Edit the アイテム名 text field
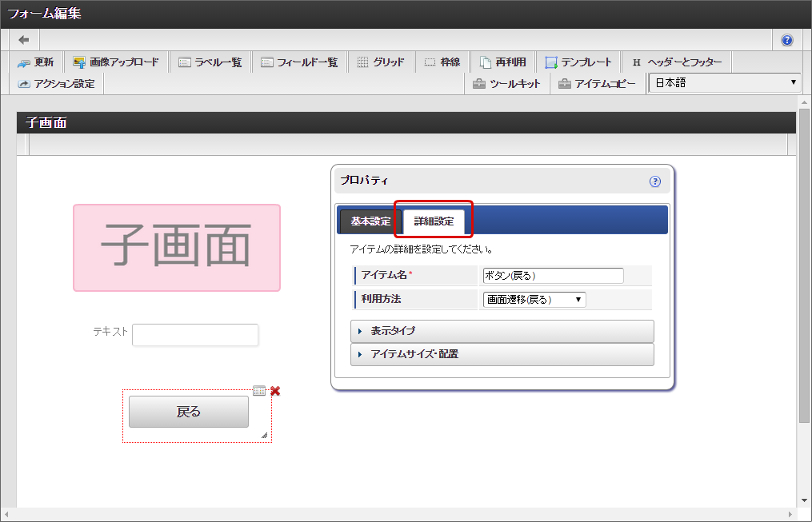Viewport: 812px width, 522px height. [553, 276]
